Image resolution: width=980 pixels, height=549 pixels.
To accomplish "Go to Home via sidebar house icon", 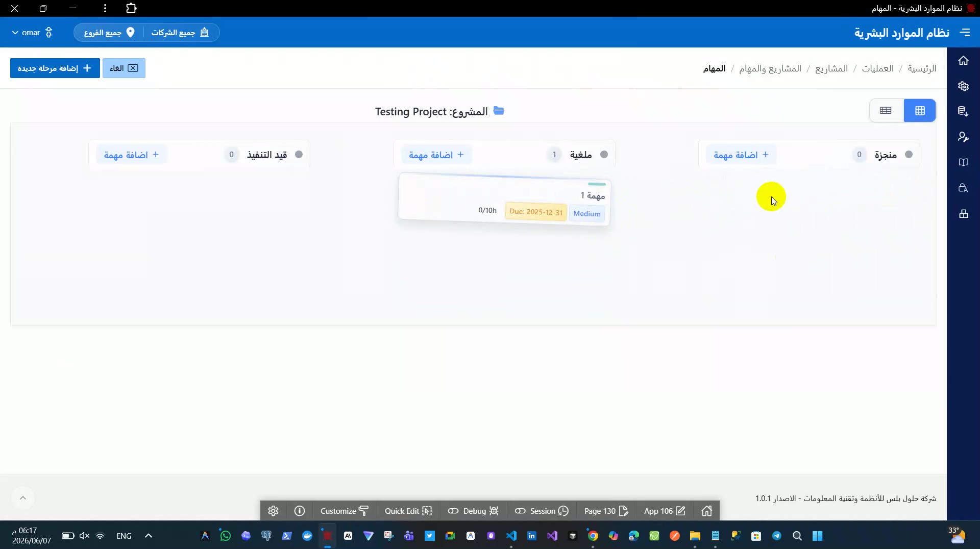I will point(963,61).
